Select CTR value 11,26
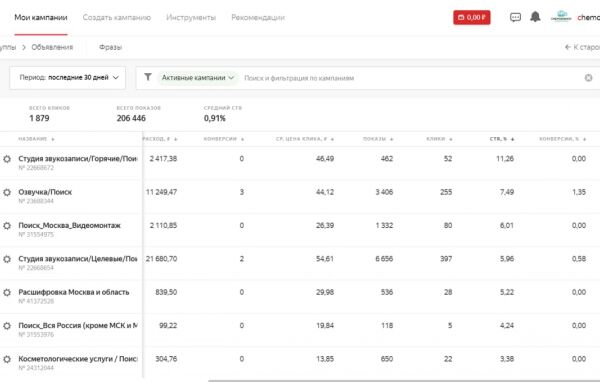Screen dimensions: 600x382 pos(505,159)
